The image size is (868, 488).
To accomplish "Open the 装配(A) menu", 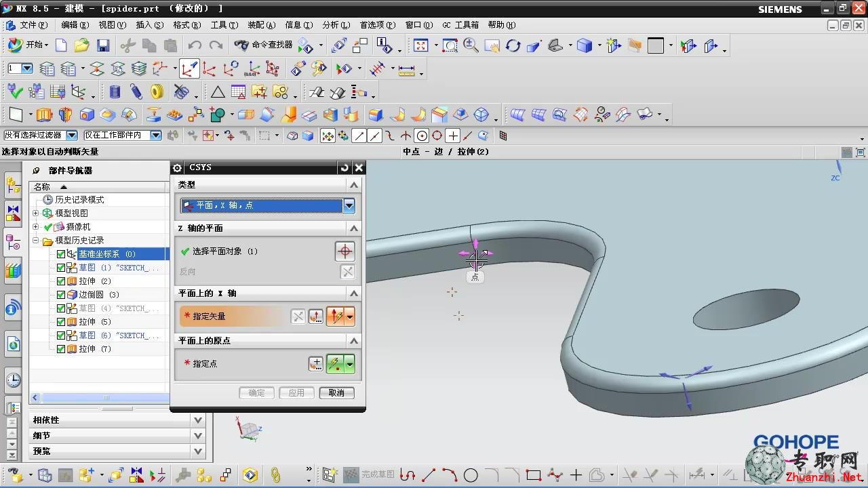I will 261,25.
